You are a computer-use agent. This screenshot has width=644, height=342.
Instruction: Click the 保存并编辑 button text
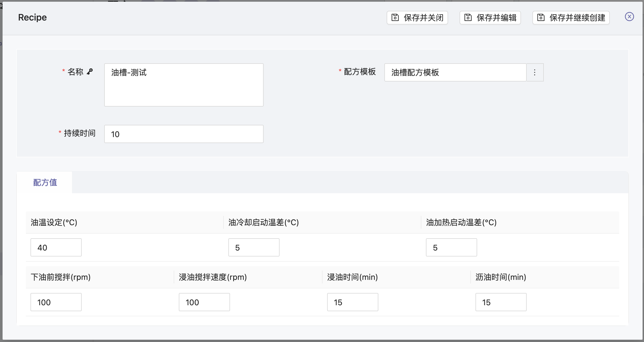pyautogui.click(x=496, y=18)
